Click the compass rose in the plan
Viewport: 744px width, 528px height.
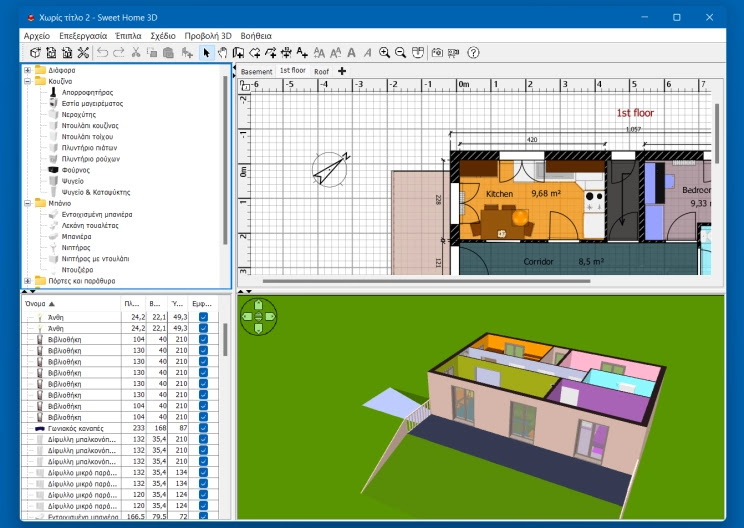(331, 169)
